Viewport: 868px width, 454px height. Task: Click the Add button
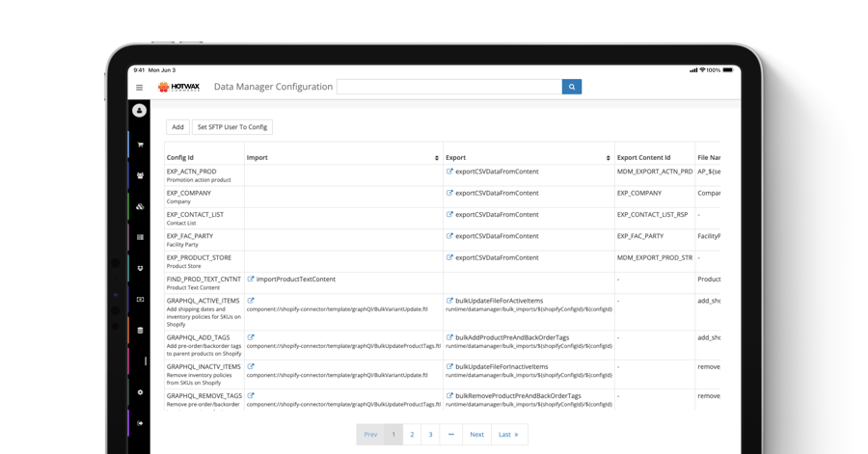(x=177, y=127)
